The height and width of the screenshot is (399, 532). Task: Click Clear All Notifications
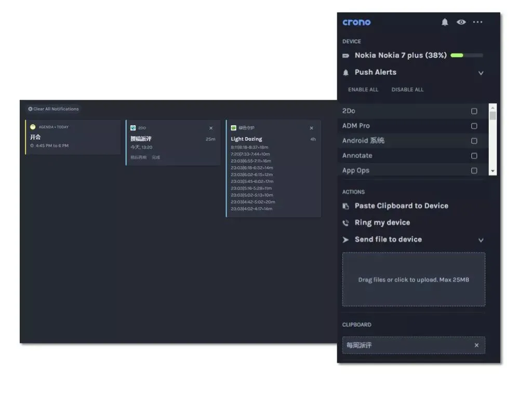[54, 109]
